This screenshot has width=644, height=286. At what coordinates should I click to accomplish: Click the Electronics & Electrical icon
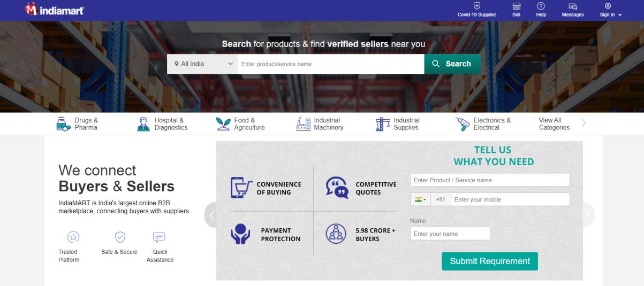tap(463, 124)
